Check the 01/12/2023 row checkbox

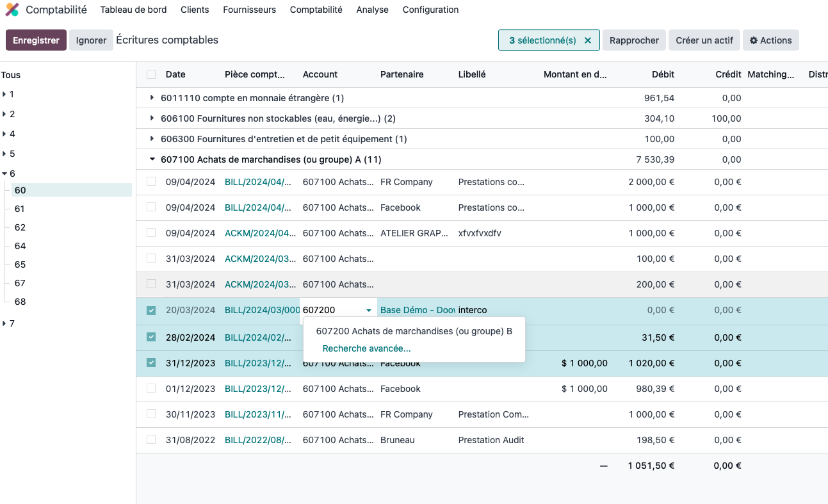pyautogui.click(x=151, y=389)
